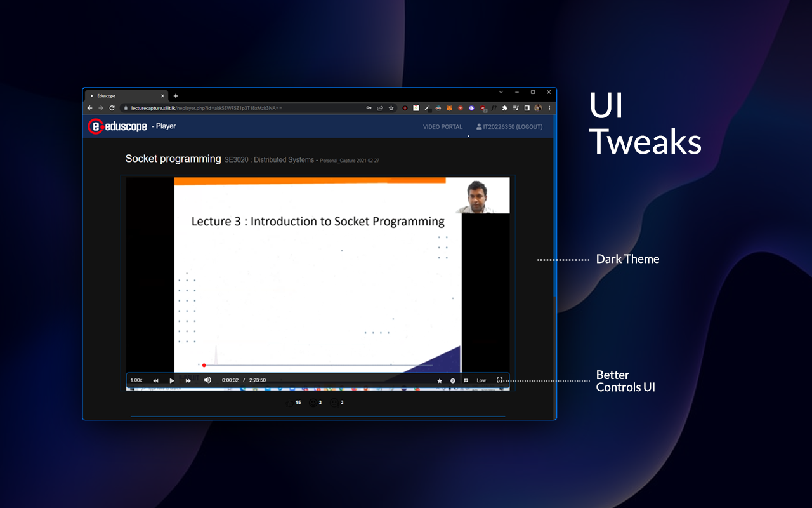Toggle the Chrome side panel icon
This screenshot has height=508, width=812.
click(527, 108)
